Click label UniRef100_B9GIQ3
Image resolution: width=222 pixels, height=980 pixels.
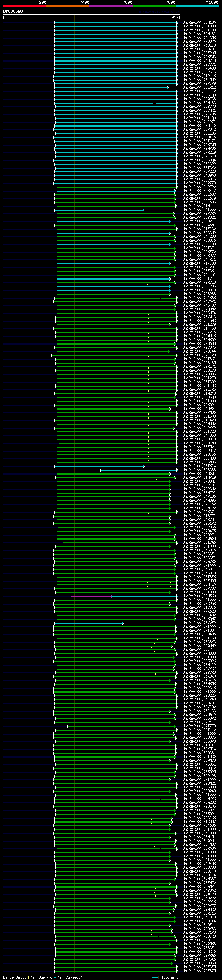[x=199, y=95]
